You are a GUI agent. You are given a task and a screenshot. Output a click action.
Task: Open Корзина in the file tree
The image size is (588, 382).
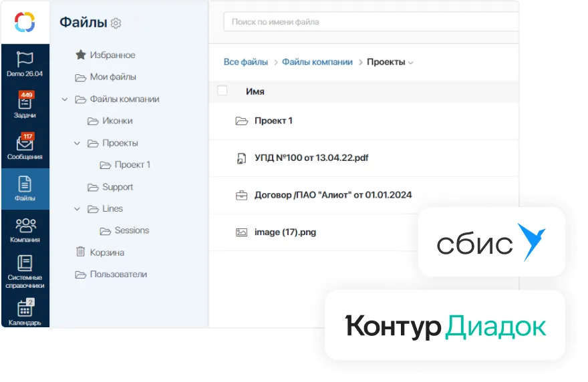pyautogui.click(x=107, y=252)
